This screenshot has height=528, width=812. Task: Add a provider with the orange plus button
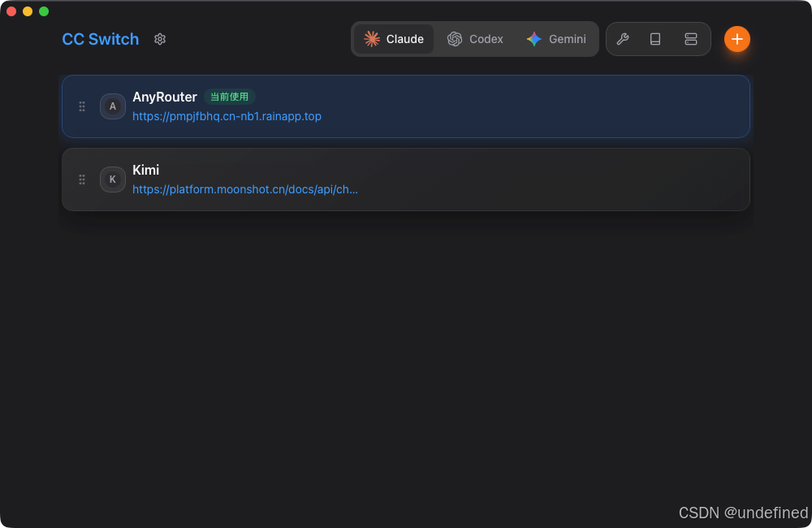pos(737,39)
